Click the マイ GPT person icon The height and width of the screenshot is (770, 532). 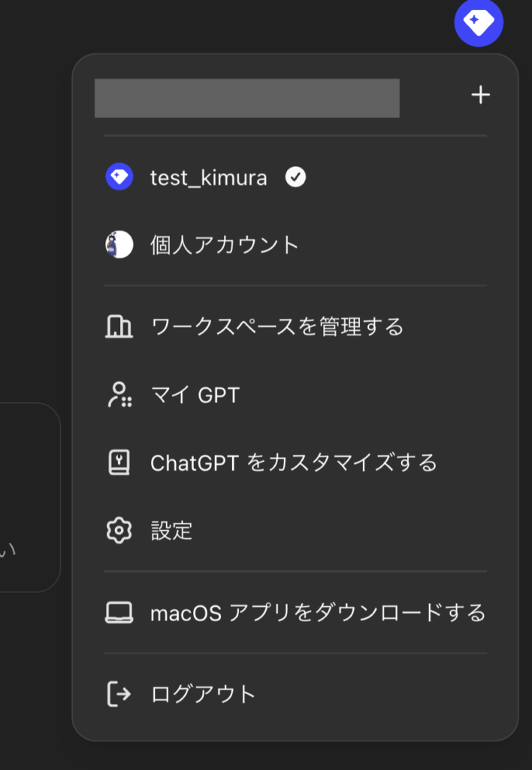(x=119, y=395)
